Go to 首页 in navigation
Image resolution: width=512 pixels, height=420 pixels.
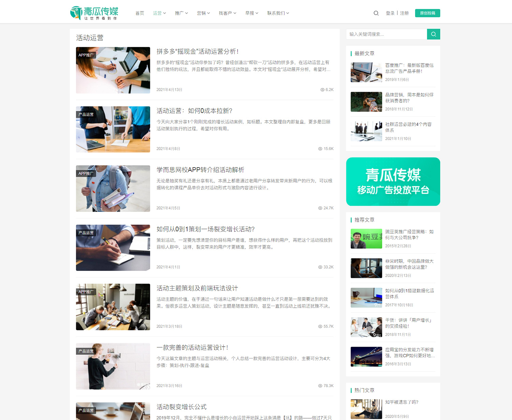pos(140,13)
